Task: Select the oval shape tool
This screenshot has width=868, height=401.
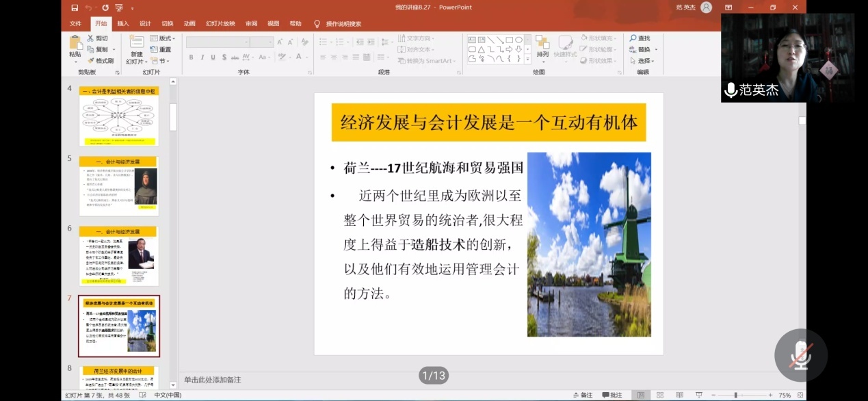Action: (519, 40)
